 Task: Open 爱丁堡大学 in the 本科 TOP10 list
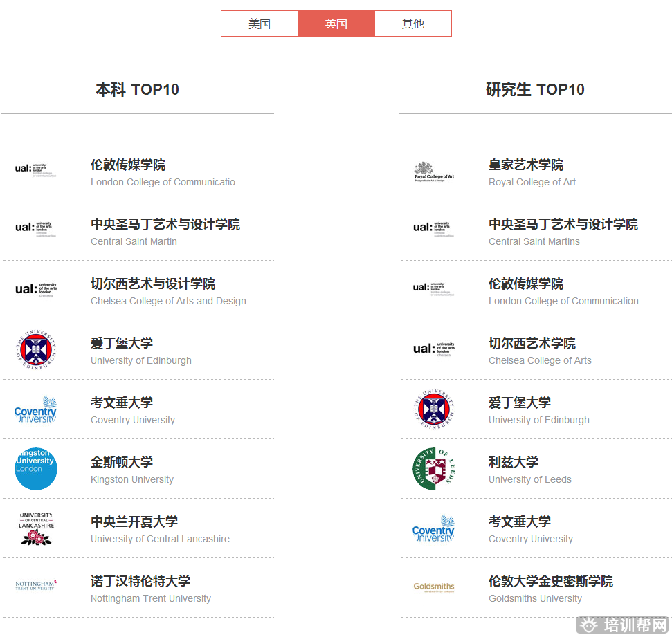click(x=122, y=343)
